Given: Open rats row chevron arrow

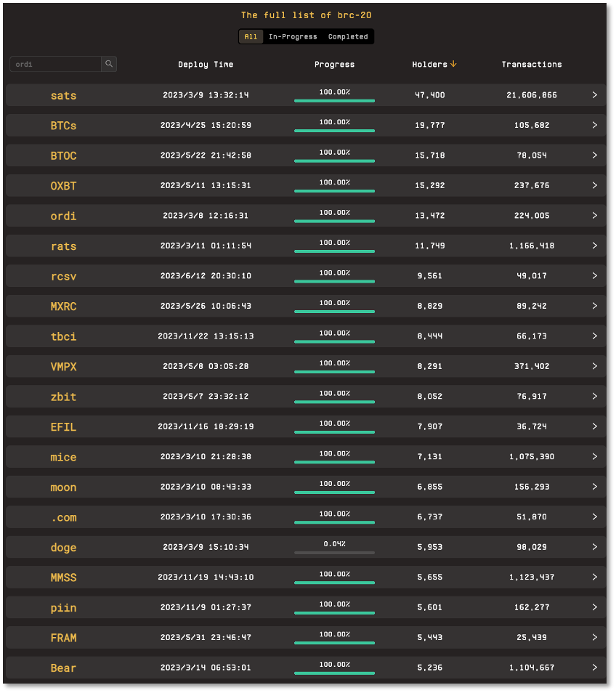Looking at the screenshot, I should [x=595, y=246].
